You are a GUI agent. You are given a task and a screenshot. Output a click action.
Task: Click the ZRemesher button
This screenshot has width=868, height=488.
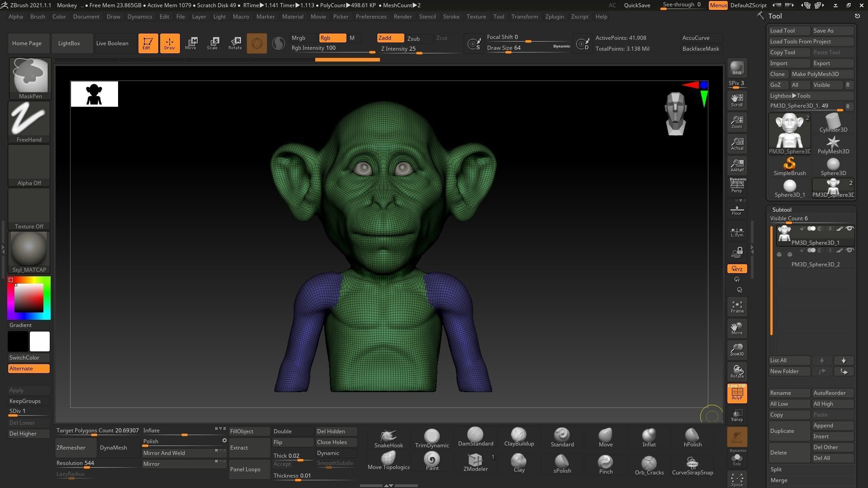point(76,448)
